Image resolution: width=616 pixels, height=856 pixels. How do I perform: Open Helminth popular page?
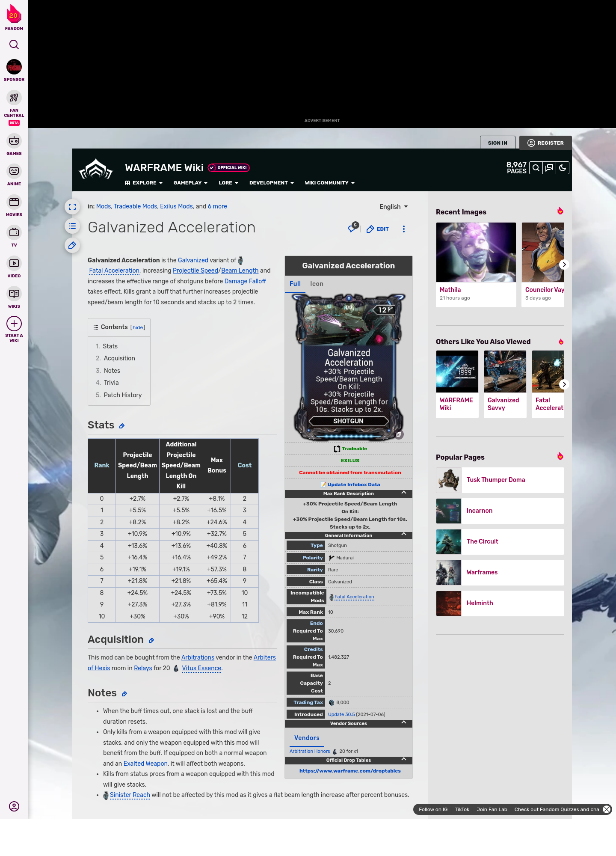(500, 603)
